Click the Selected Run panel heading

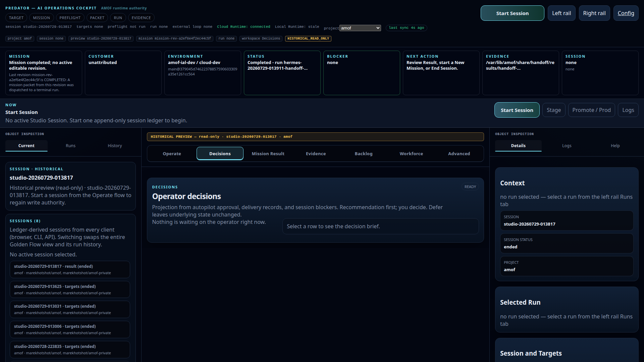coord(520,302)
